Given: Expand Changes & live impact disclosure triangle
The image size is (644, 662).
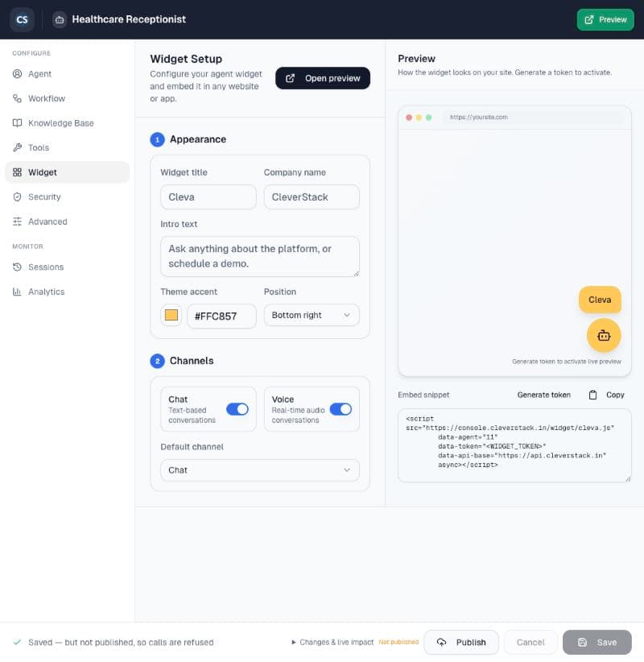Looking at the screenshot, I should 294,642.
